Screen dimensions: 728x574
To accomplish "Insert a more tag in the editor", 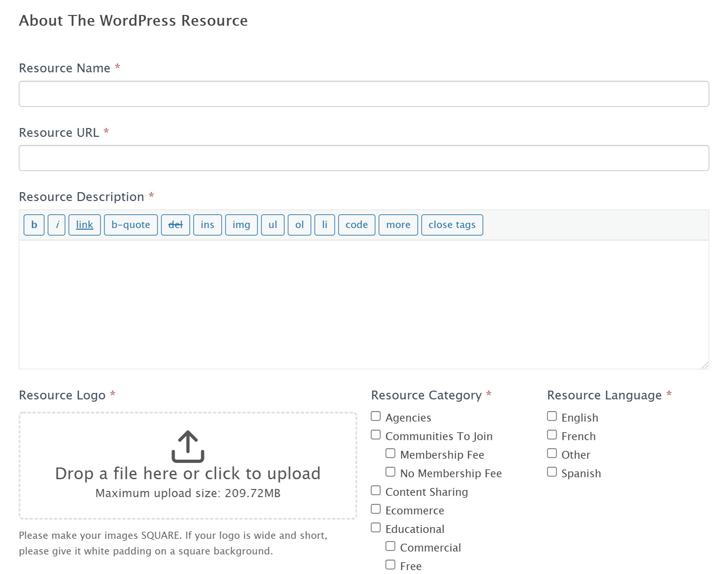I will (x=398, y=225).
